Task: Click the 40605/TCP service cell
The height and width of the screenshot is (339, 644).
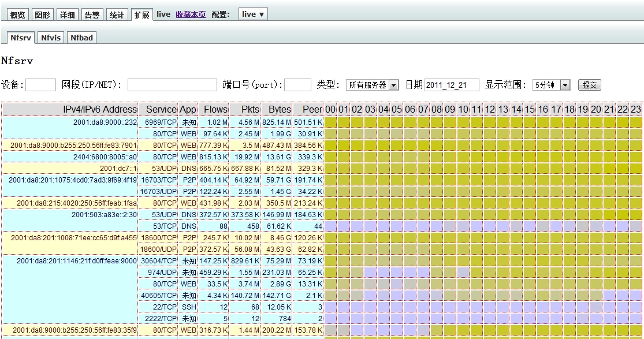Action: point(158,296)
